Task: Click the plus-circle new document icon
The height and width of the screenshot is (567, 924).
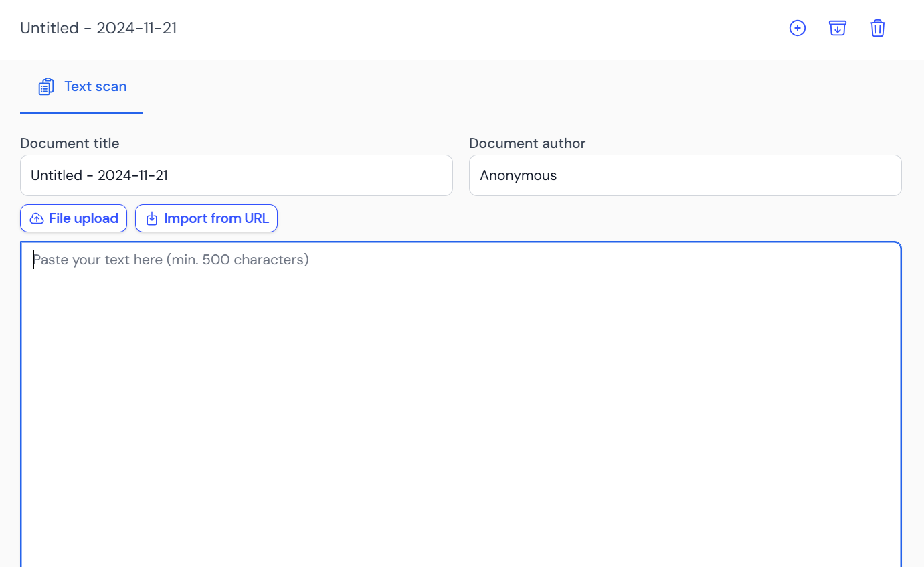Action: tap(797, 28)
